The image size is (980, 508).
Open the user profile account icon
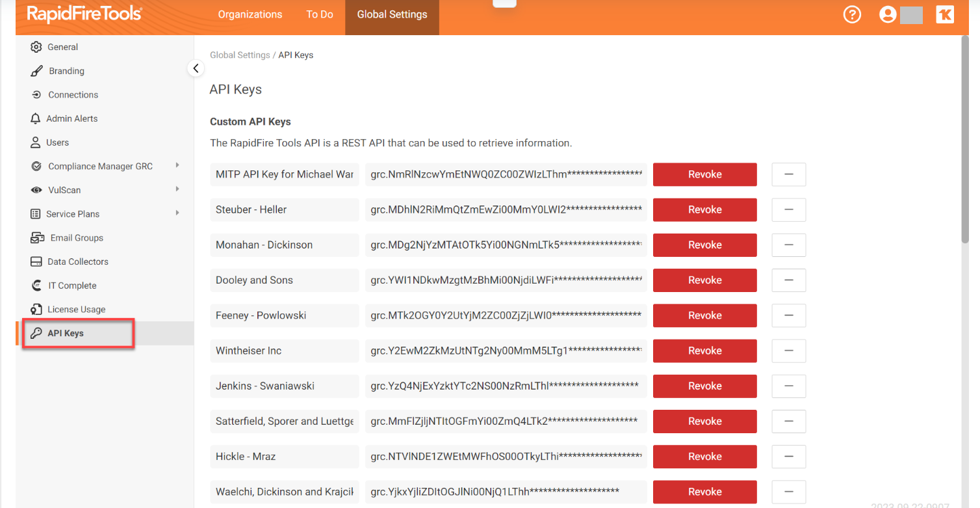pyautogui.click(x=888, y=14)
